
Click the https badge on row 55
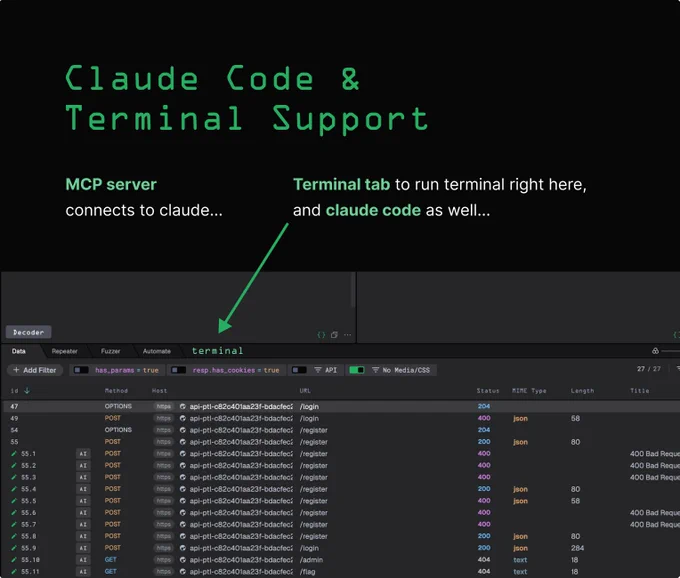pos(163,442)
